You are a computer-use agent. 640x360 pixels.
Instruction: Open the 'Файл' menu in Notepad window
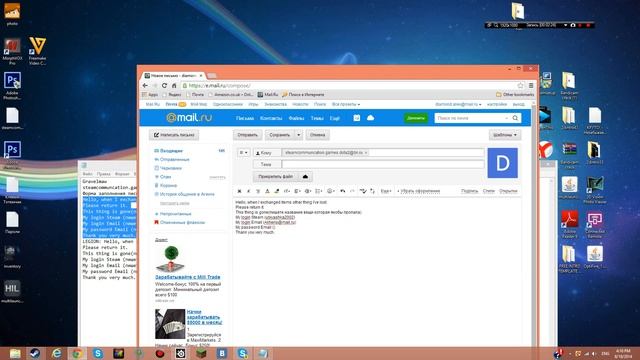(87, 174)
